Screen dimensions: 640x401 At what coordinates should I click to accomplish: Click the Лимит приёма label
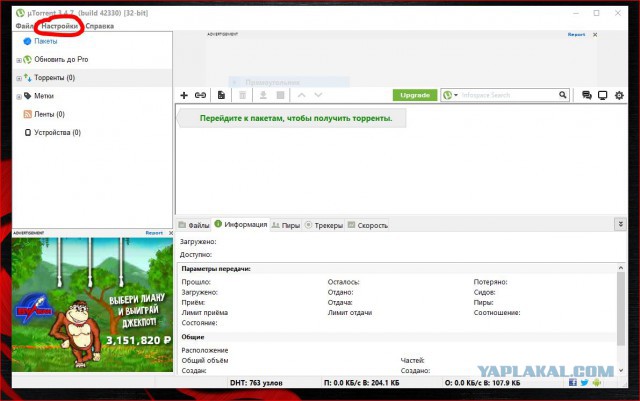[204, 313]
